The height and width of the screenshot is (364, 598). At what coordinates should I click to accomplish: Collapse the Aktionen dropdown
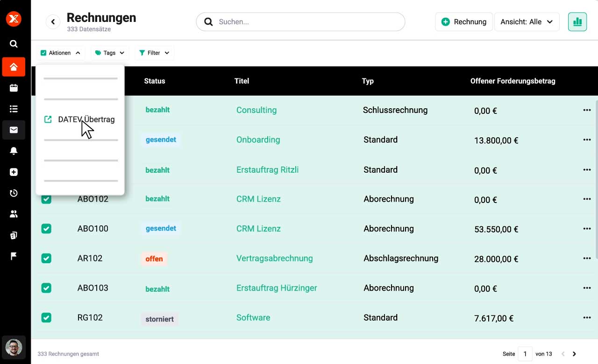pyautogui.click(x=61, y=53)
